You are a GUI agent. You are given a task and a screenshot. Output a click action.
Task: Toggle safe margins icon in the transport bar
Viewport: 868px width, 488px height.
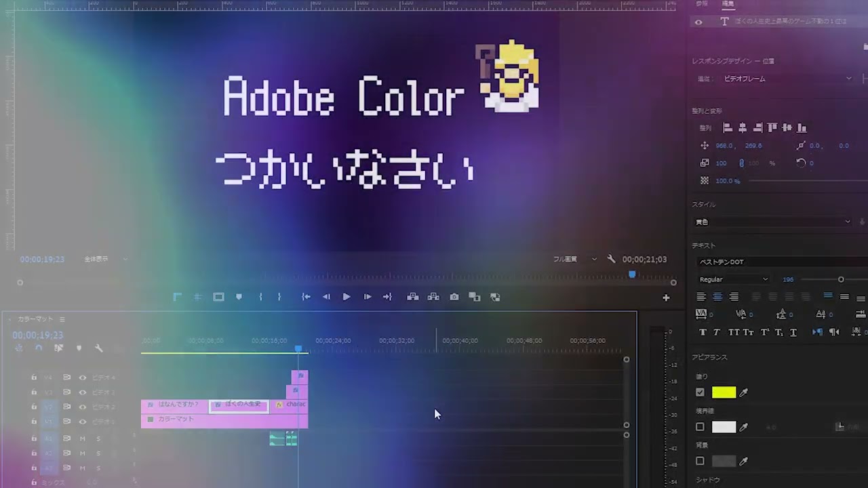(x=218, y=297)
